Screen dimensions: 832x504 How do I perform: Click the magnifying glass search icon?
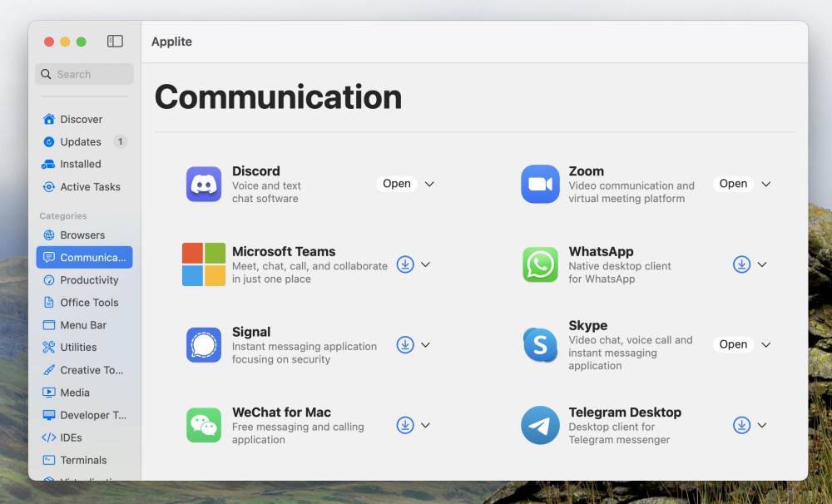[x=46, y=74]
